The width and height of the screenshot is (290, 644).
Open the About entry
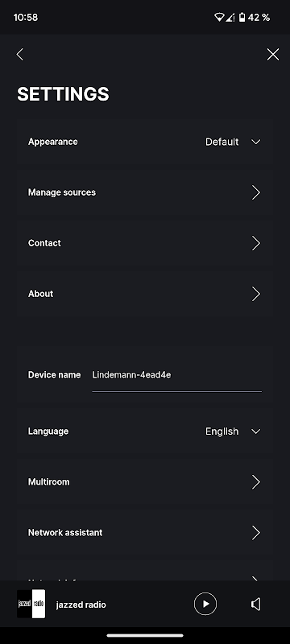144,294
